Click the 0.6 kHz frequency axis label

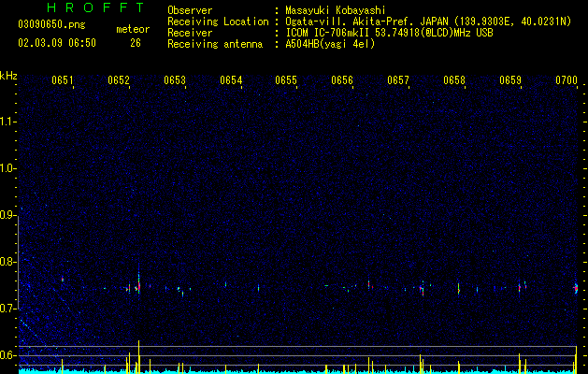pyautogui.click(x=7, y=355)
